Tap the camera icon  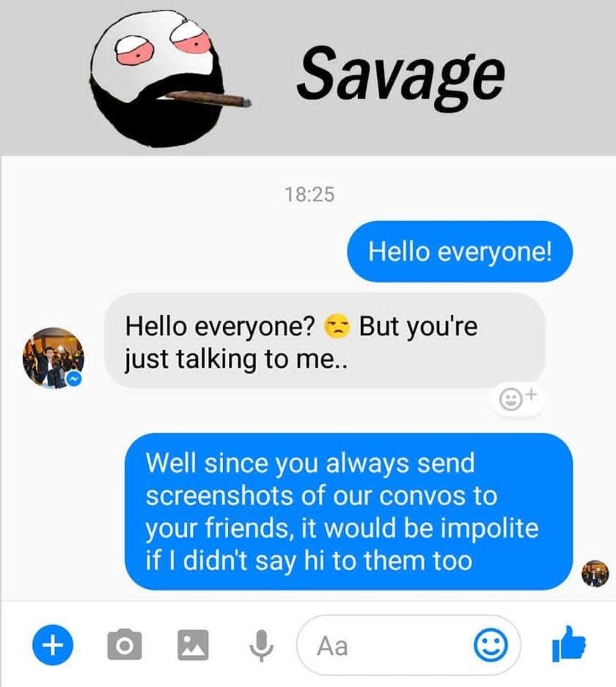point(124,645)
